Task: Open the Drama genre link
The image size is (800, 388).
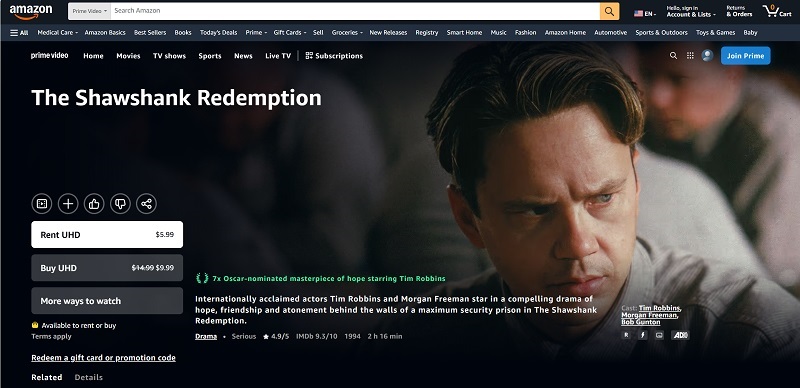Action: 206,336
